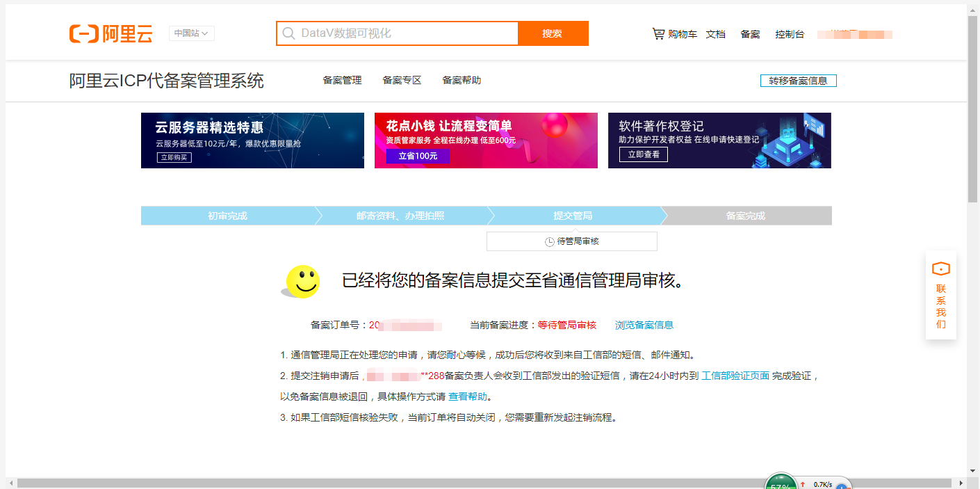
Task: Click the 0.7K/s network speed indicator
Action: pyautogui.click(x=823, y=484)
